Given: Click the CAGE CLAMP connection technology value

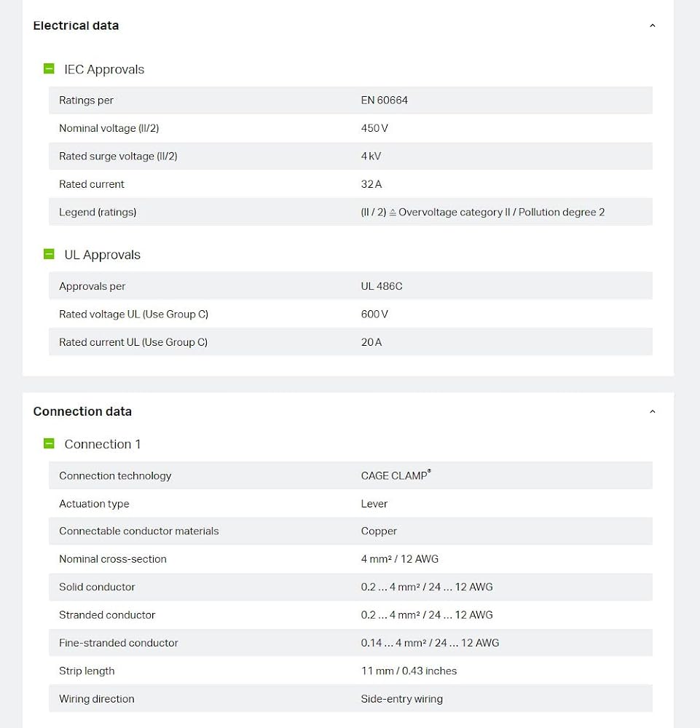Looking at the screenshot, I should (396, 475).
